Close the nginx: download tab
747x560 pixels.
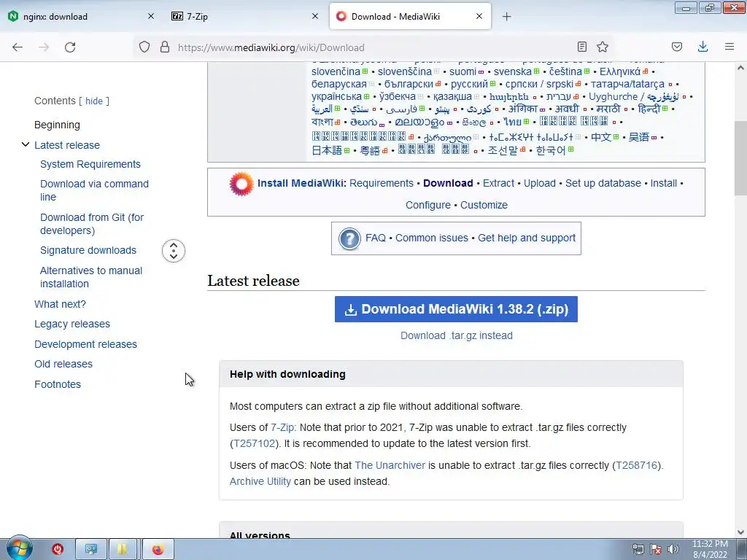(151, 16)
